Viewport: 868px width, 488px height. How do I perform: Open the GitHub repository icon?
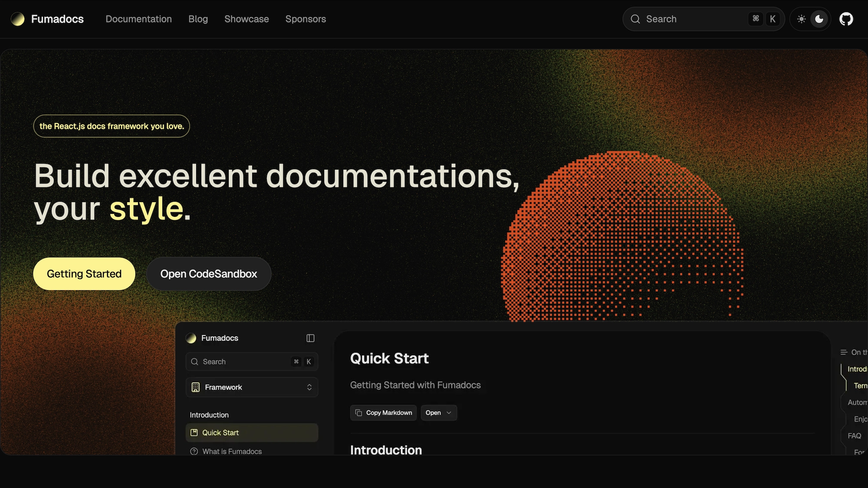[x=846, y=19]
